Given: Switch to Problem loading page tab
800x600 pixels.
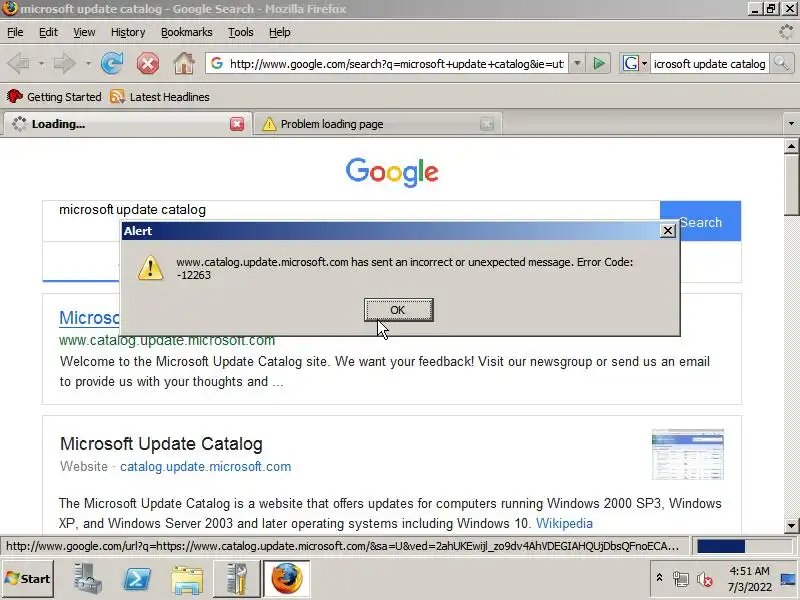Looking at the screenshot, I should 377,124.
